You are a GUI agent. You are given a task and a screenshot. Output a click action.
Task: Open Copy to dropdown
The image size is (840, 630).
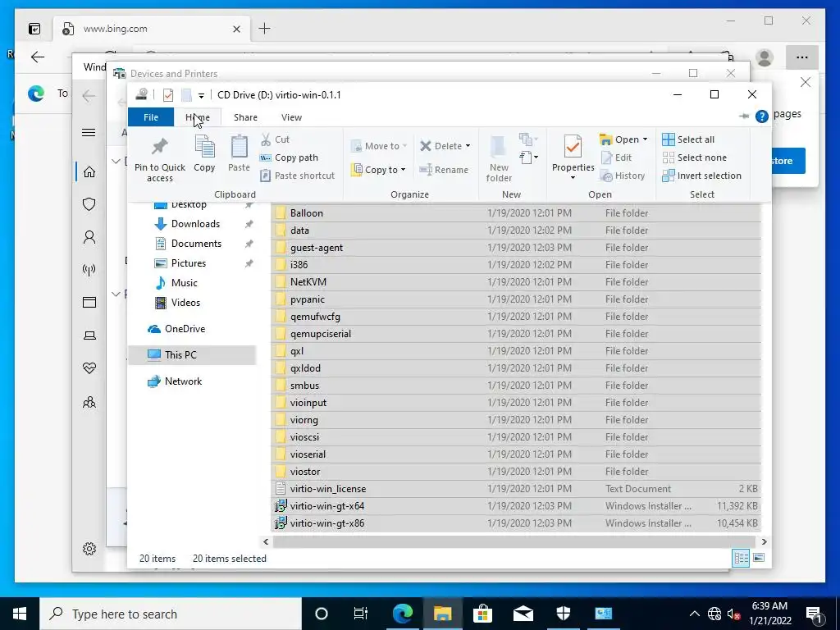tap(378, 169)
